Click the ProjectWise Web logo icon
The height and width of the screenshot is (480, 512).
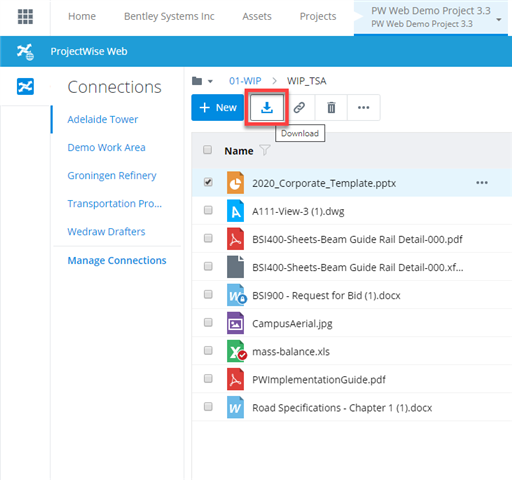(x=25, y=52)
